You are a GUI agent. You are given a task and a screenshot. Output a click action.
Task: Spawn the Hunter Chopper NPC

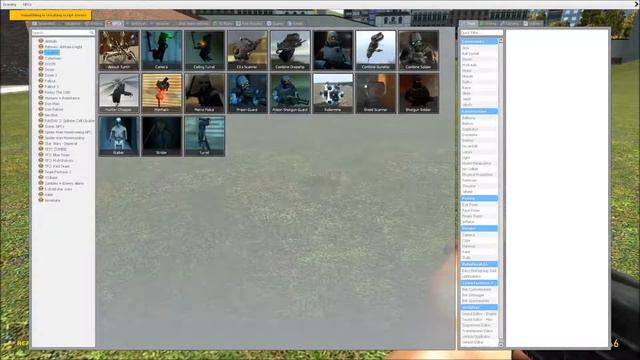(x=119, y=93)
